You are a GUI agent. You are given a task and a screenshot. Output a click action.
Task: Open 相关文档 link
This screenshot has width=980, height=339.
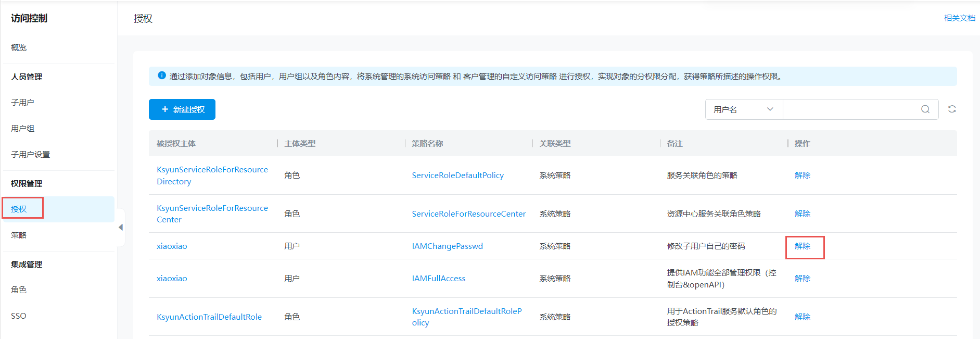tap(959, 18)
